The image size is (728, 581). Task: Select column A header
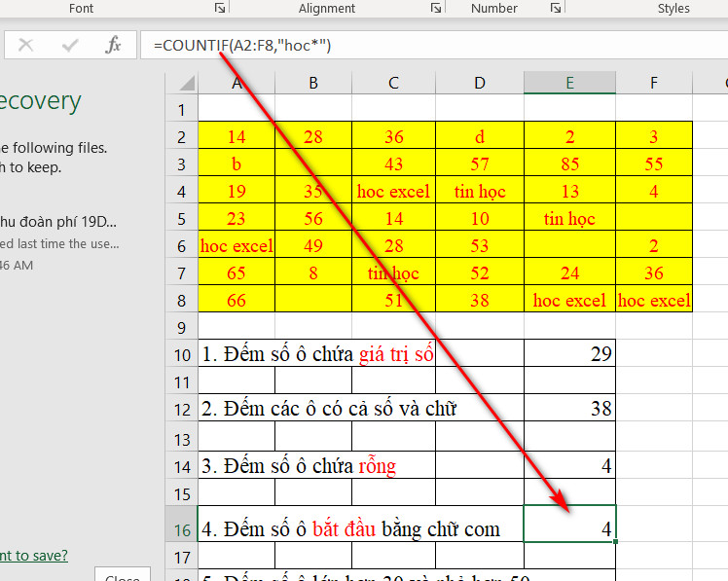coord(237,83)
